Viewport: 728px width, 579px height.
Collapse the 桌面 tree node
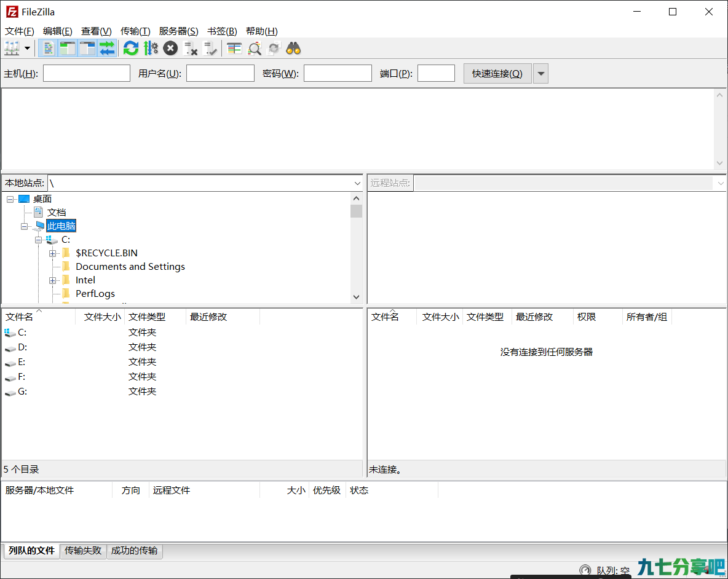[10, 199]
